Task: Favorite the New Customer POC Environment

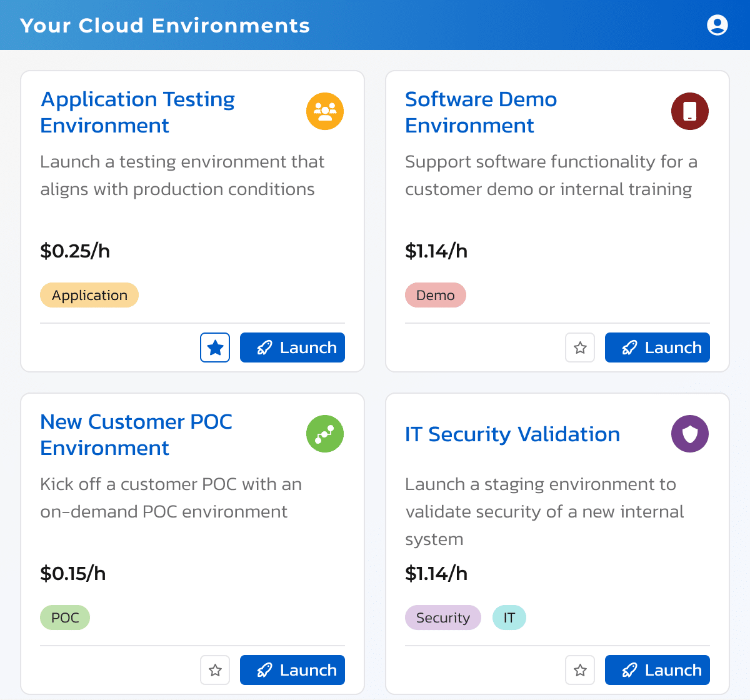Action: tap(214, 669)
